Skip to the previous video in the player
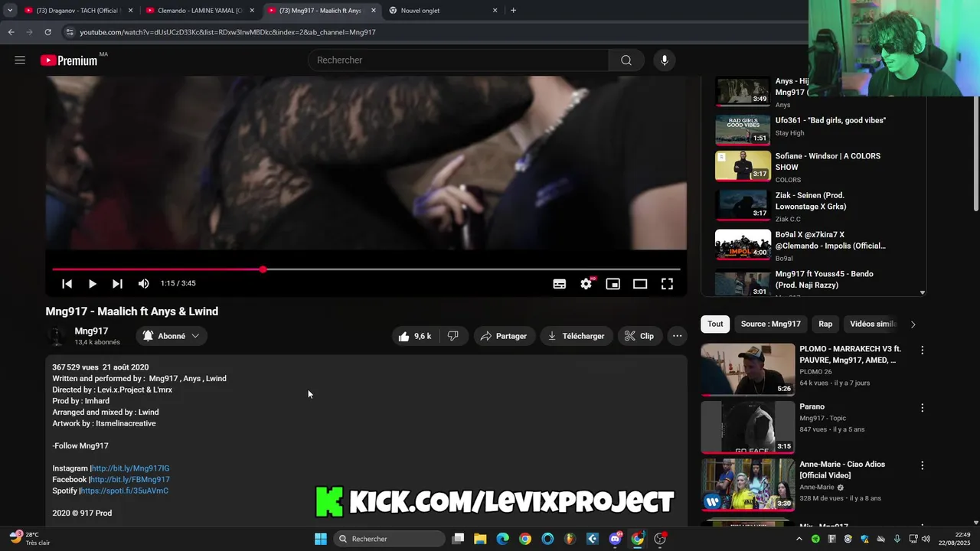This screenshot has height=551, width=980. (x=67, y=284)
